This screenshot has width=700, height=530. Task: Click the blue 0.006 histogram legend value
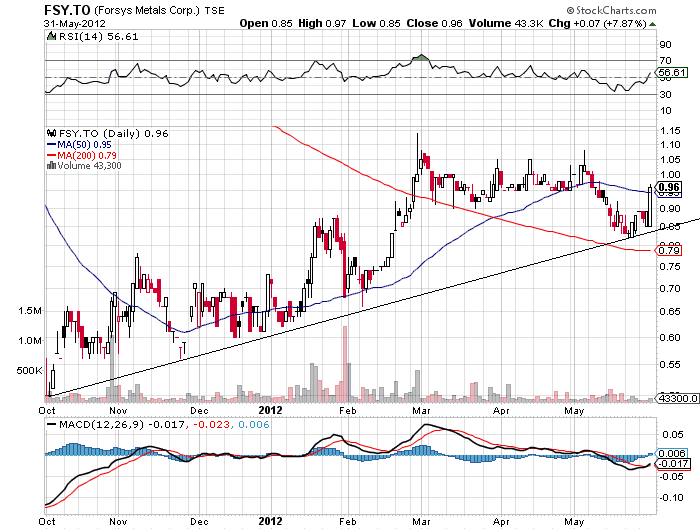pos(254,424)
